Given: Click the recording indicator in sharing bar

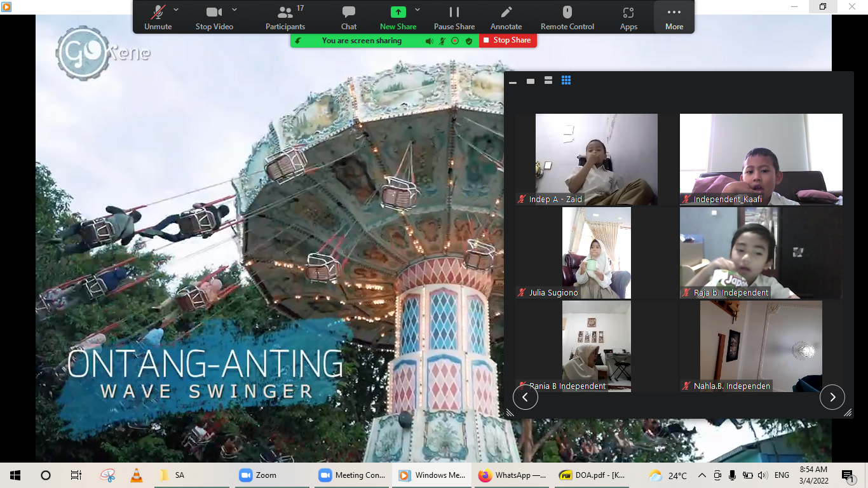Looking at the screenshot, I should pyautogui.click(x=455, y=41).
